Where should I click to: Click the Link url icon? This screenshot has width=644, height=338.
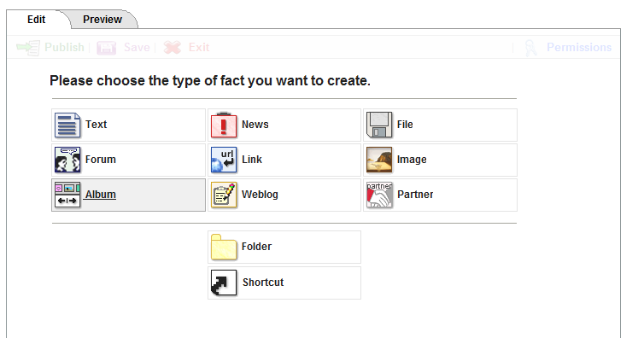[224, 160]
